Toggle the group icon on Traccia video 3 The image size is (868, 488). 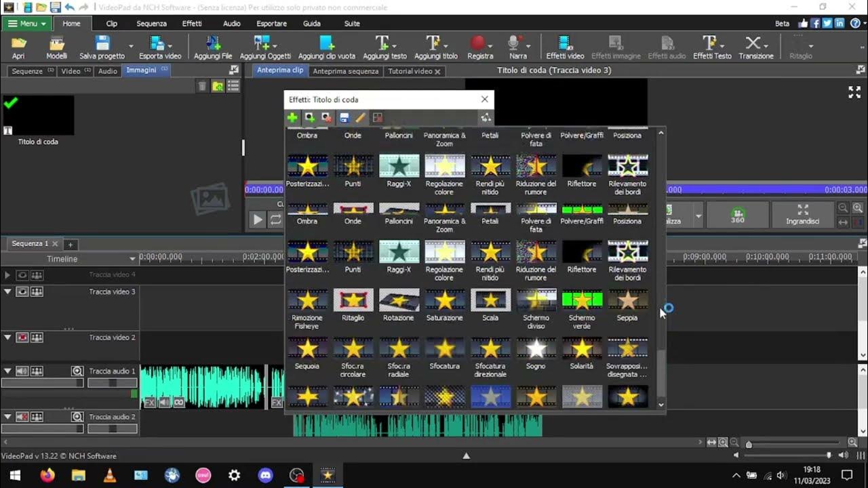pos(37,292)
